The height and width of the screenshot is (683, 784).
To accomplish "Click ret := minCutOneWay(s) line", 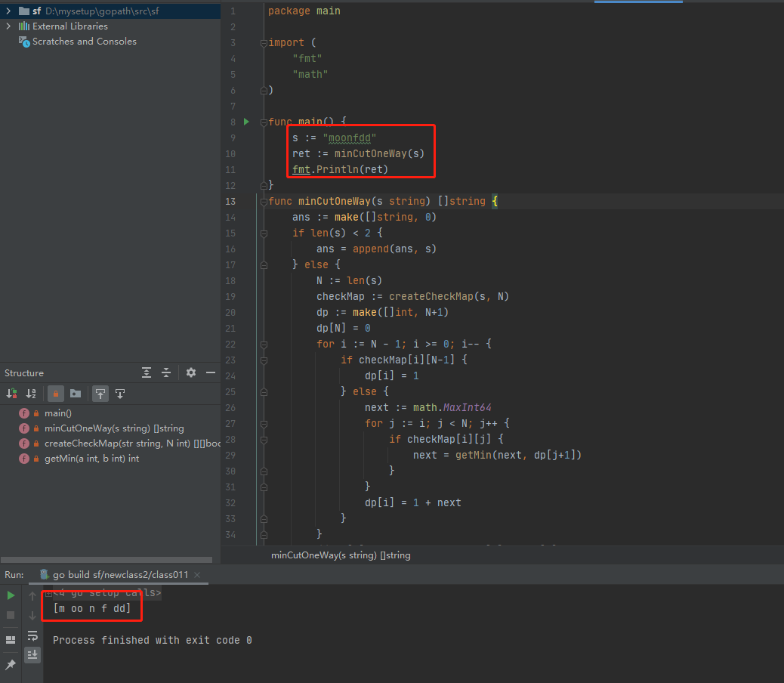I will click(x=358, y=153).
